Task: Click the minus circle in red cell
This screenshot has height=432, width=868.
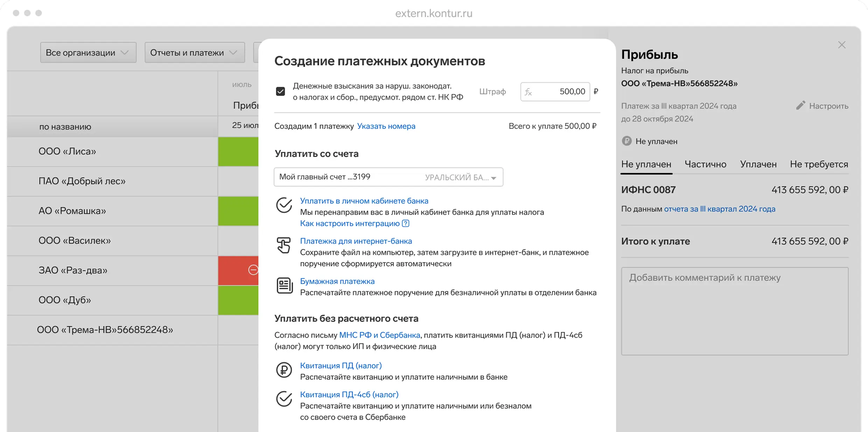Action: (253, 270)
